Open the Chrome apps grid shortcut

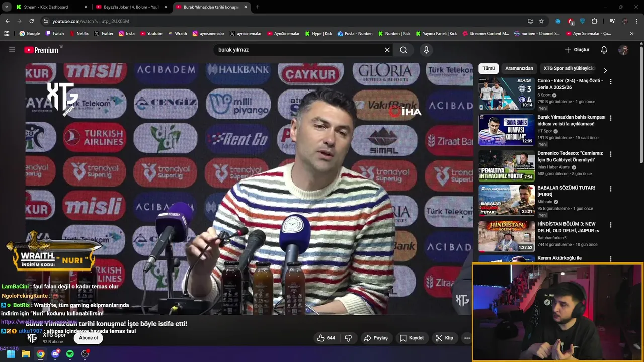(7, 34)
